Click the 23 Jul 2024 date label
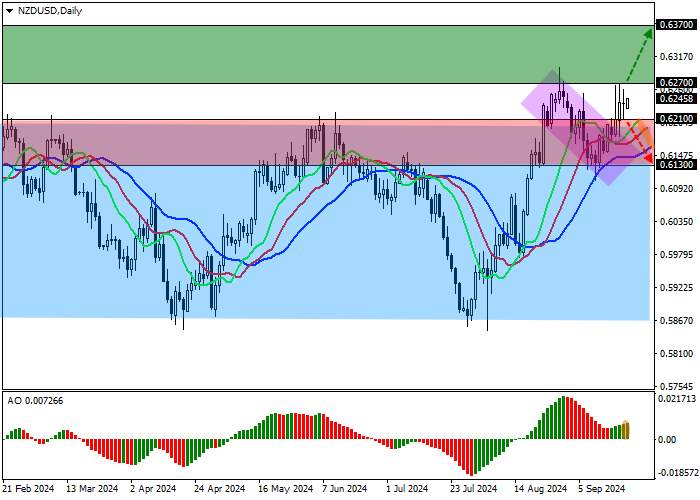The height and width of the screenshot is (500, 700). (x=473, y=489)
